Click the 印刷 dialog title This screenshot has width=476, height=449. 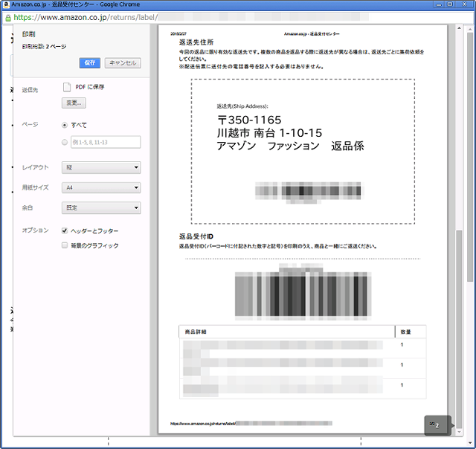(28, 34)
